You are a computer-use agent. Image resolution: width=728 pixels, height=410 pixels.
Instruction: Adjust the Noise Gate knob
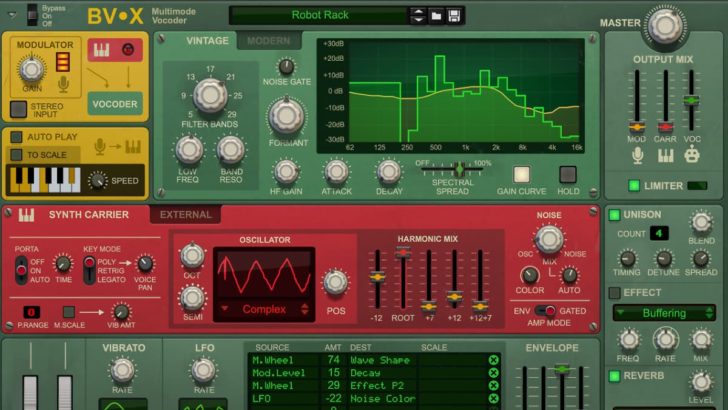pos(286,67)
